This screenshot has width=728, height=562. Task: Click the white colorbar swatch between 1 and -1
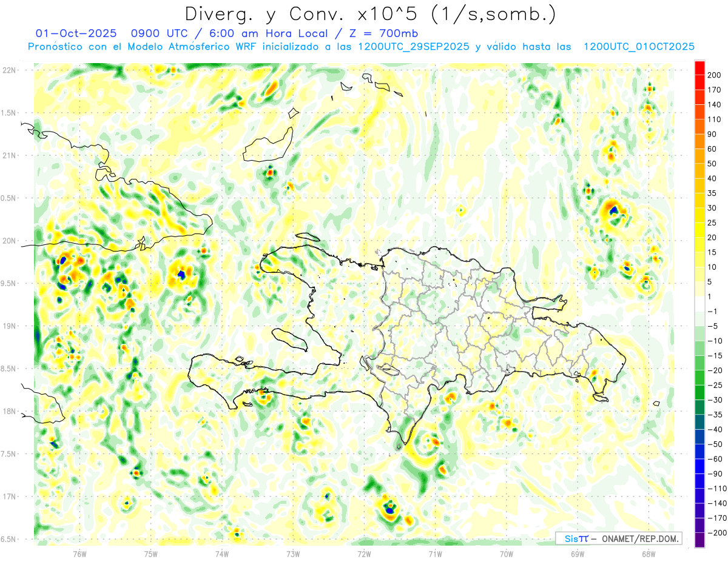tap(700, 304)
